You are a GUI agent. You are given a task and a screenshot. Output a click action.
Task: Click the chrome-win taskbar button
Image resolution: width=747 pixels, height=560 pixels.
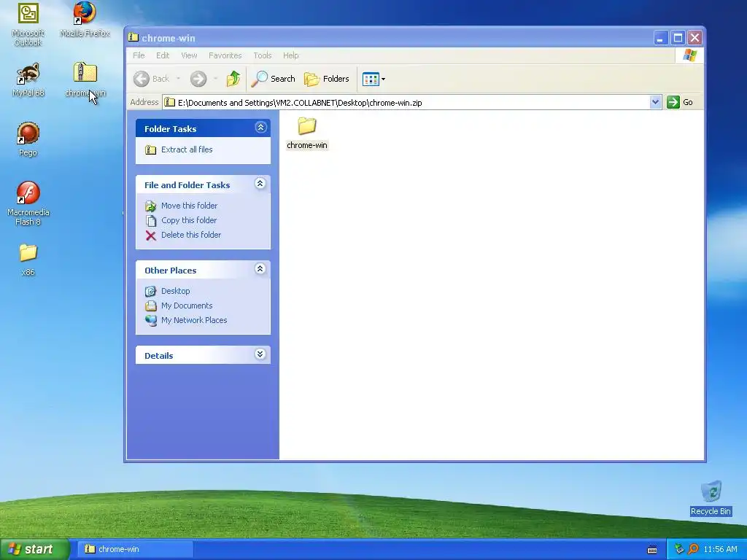135,549
